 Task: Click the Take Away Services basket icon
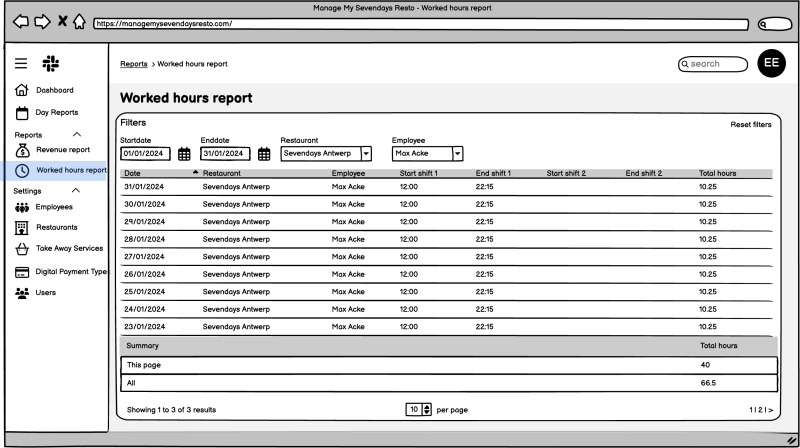click(x=22, y=249)
